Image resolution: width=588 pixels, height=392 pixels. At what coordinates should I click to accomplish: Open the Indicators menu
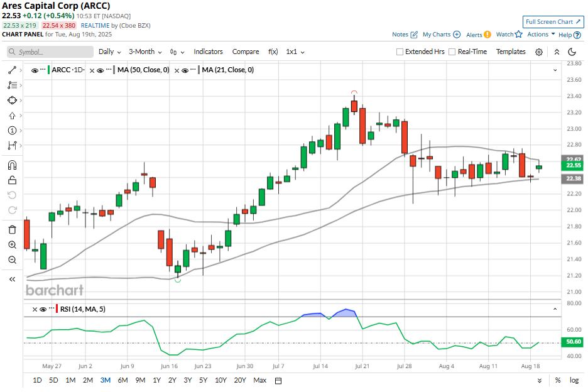pos(208,52)
